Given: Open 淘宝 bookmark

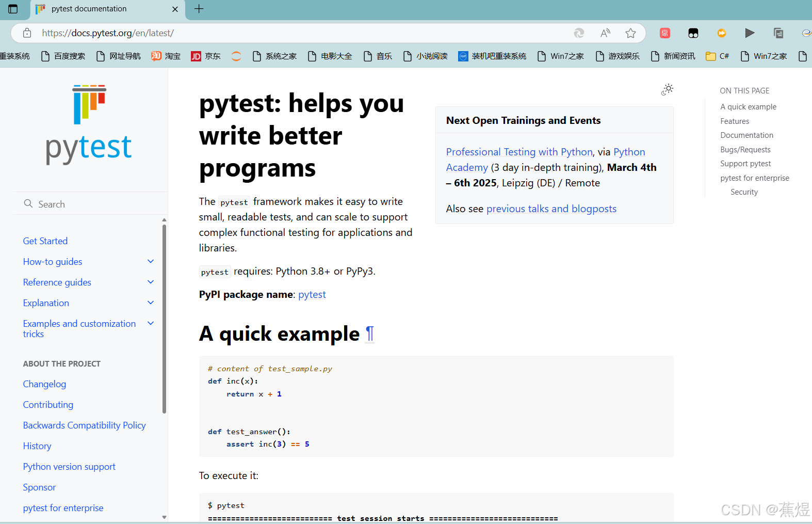Looking at the screenshot, I should pyautogui.click(x=166, y=56).
